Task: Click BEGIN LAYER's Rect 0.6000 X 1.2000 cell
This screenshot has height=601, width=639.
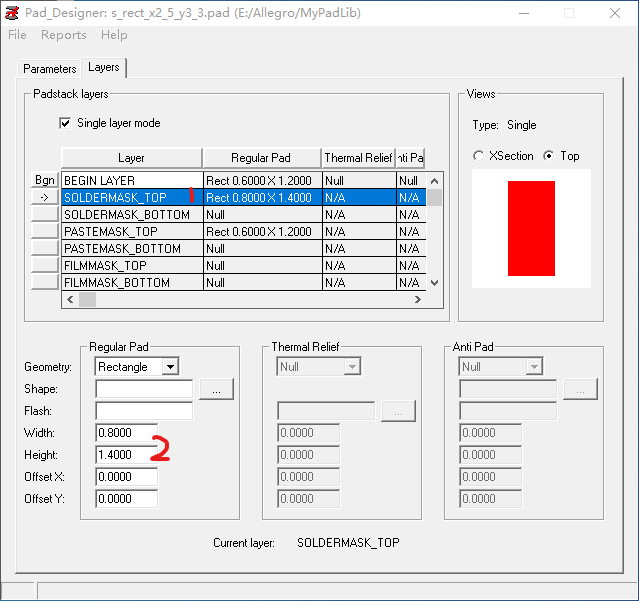Action: pos(262,181)
